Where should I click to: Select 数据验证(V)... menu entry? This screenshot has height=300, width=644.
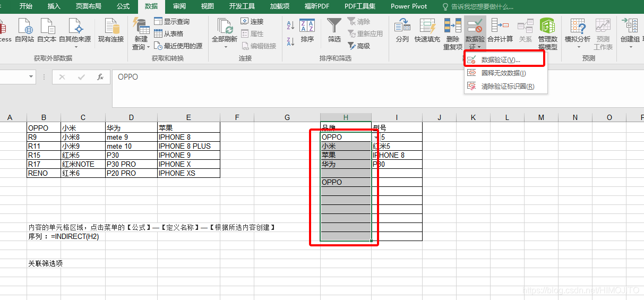coord(505,60)
